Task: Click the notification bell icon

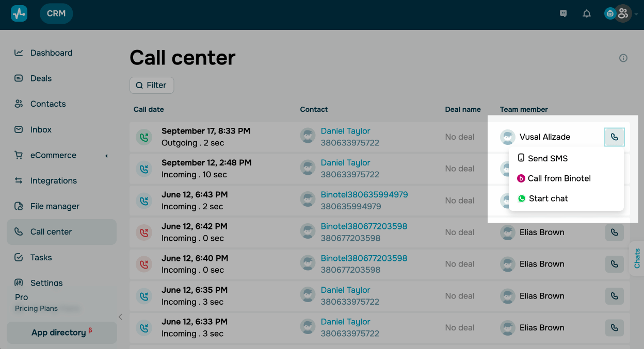Action: [x=587, y=14]
